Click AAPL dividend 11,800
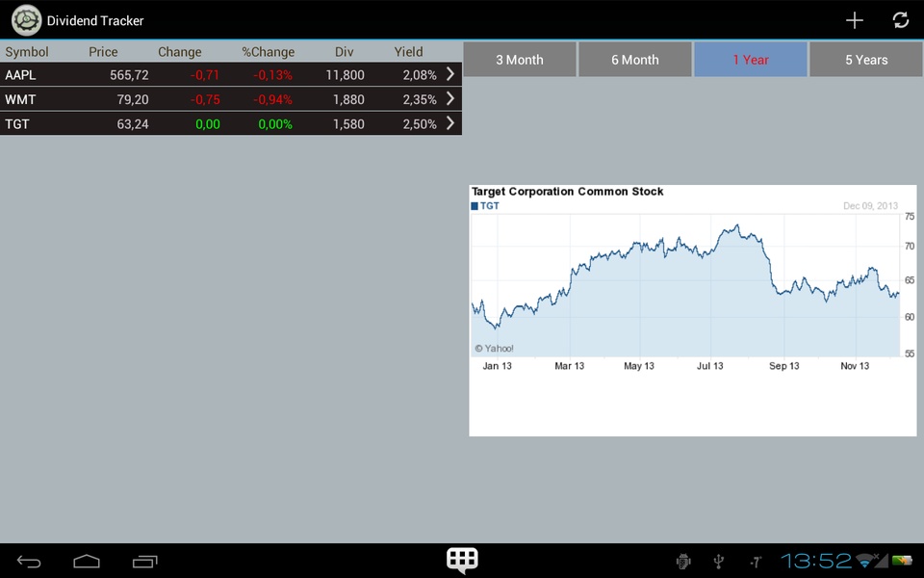This screenshot has height=578, width=924. click(x=345, y=75)
